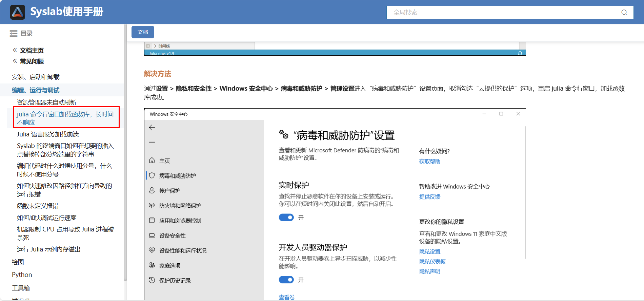This screenshot has width=644, height=301.
Task: Click the 应用和浏览器控制 window icon
Action: point(152,220)
